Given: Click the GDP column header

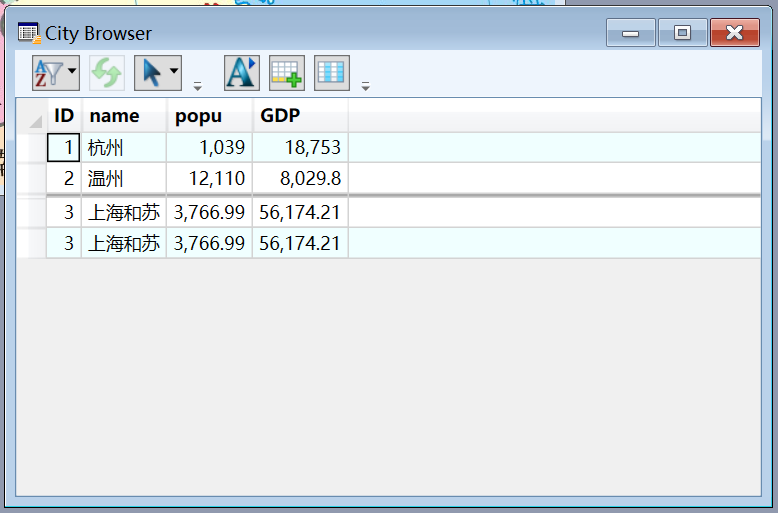Looking at the screenshot, I should click(301, 116).
